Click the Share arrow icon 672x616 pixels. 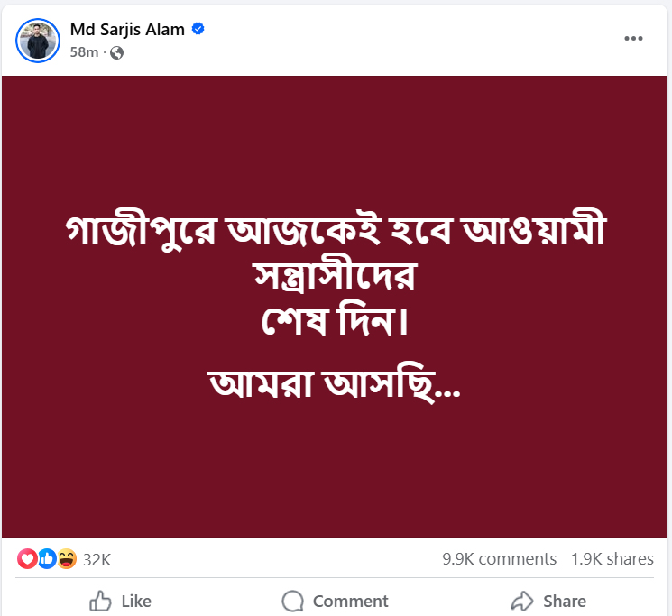522,601
